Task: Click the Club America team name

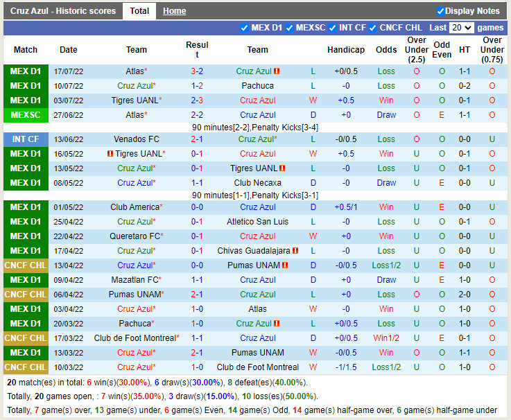Action: tap(135, 207)
